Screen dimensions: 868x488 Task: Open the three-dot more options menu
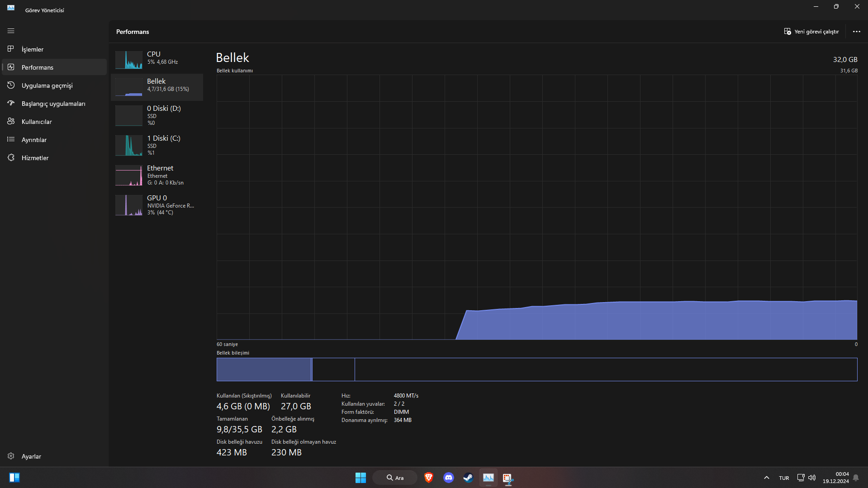(x=857, y=32)
